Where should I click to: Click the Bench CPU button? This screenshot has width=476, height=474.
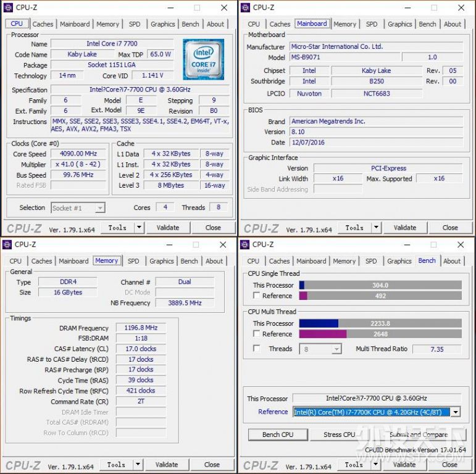(278, 434)
